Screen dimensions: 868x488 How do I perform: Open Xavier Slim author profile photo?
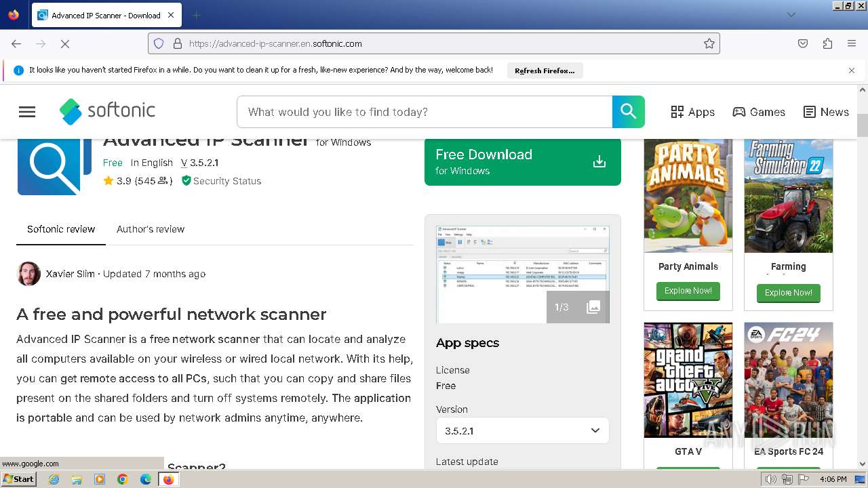28,274
